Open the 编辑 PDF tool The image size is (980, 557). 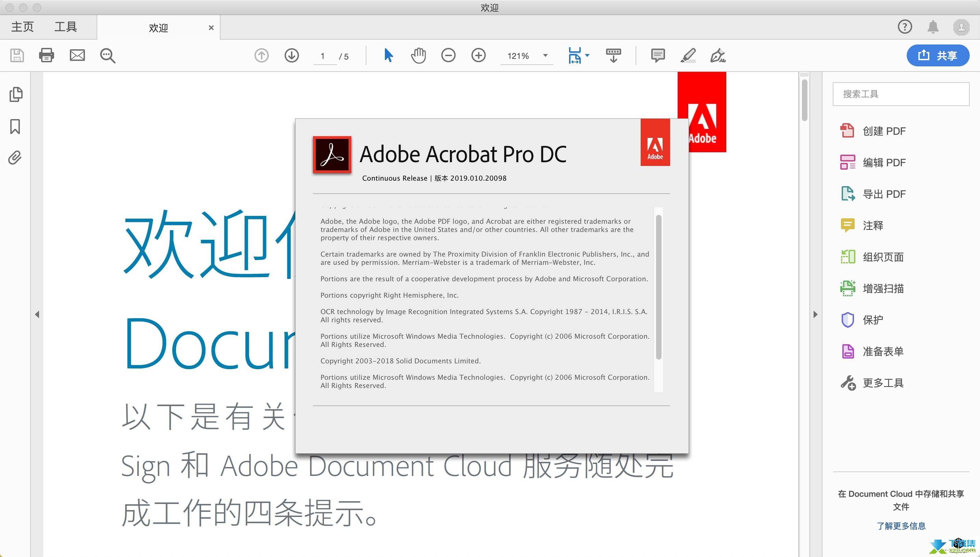click(873, 162)
